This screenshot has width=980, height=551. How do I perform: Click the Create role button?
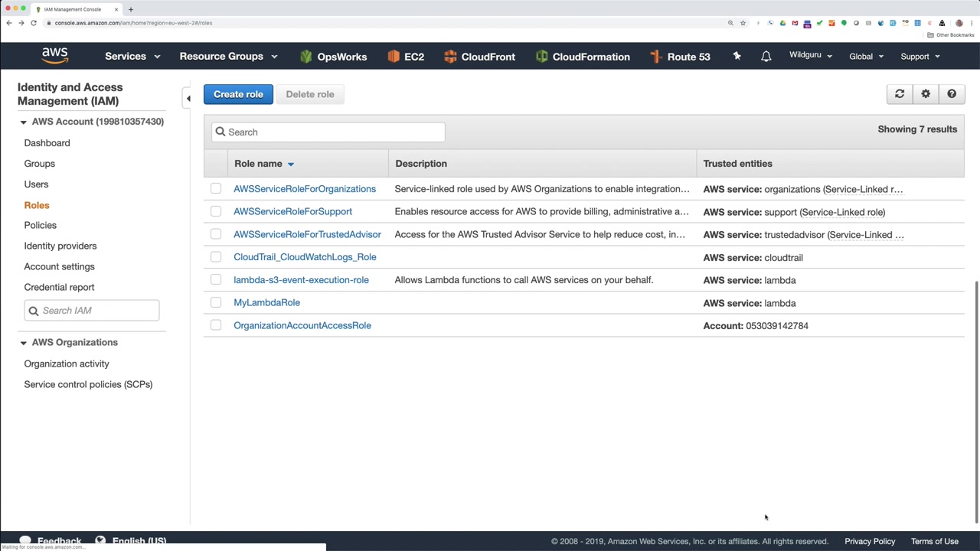click(238, 94)
